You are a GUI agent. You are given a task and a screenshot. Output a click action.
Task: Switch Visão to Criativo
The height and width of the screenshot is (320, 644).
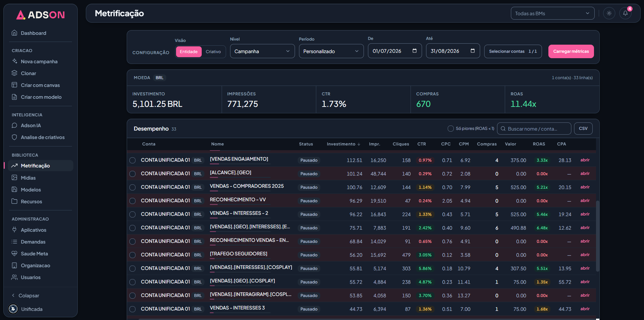pos(213,52)
